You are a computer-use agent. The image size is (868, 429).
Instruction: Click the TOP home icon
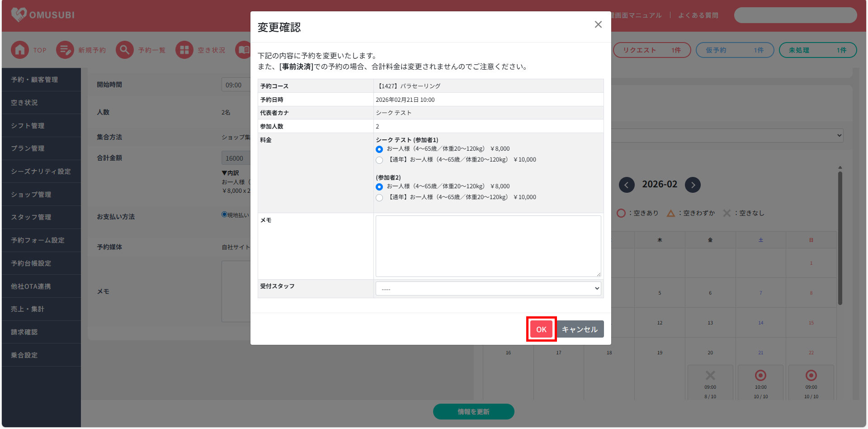click(x=20, y=50)
